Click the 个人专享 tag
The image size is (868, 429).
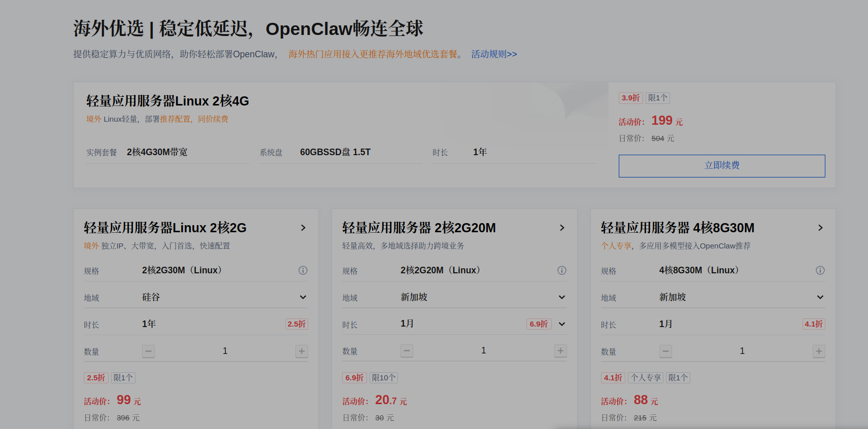(x=646, y=378)
